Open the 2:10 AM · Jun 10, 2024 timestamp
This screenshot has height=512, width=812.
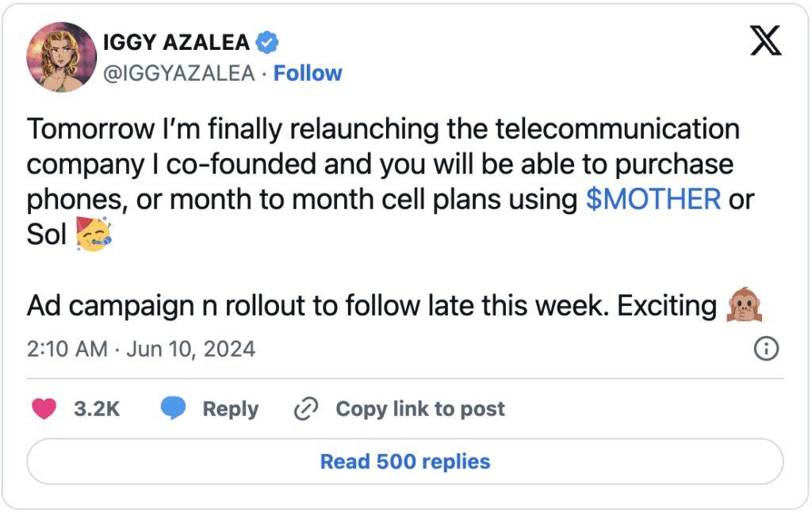click(x=141, y=349)
